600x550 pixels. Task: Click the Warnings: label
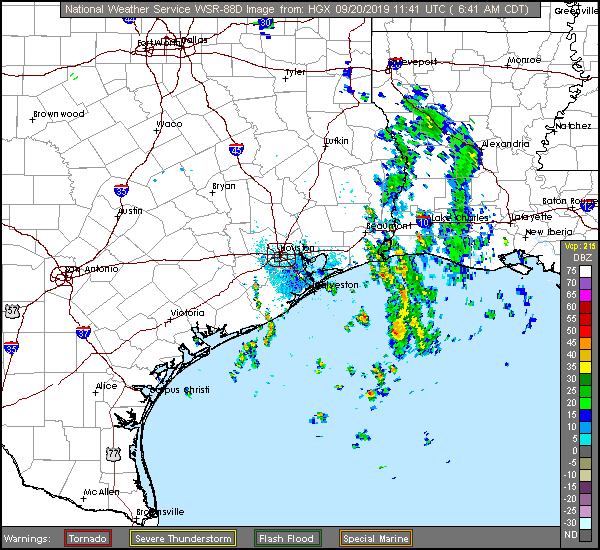27,539
